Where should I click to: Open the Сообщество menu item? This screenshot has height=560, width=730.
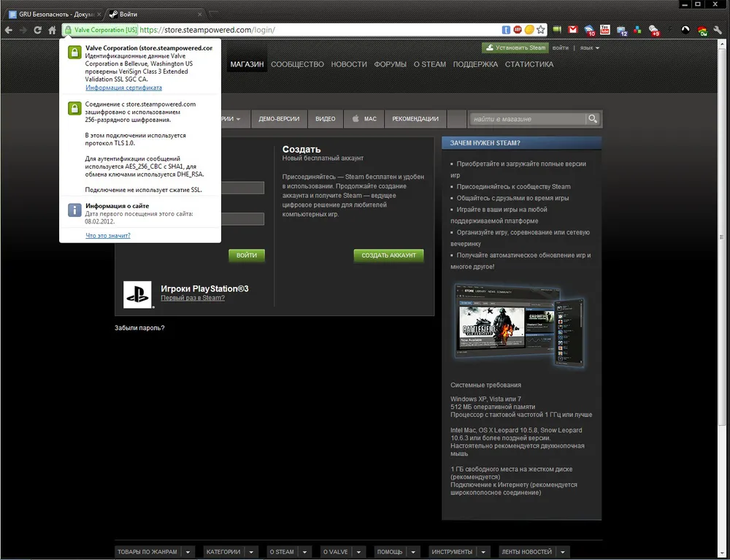click(297, 64)
